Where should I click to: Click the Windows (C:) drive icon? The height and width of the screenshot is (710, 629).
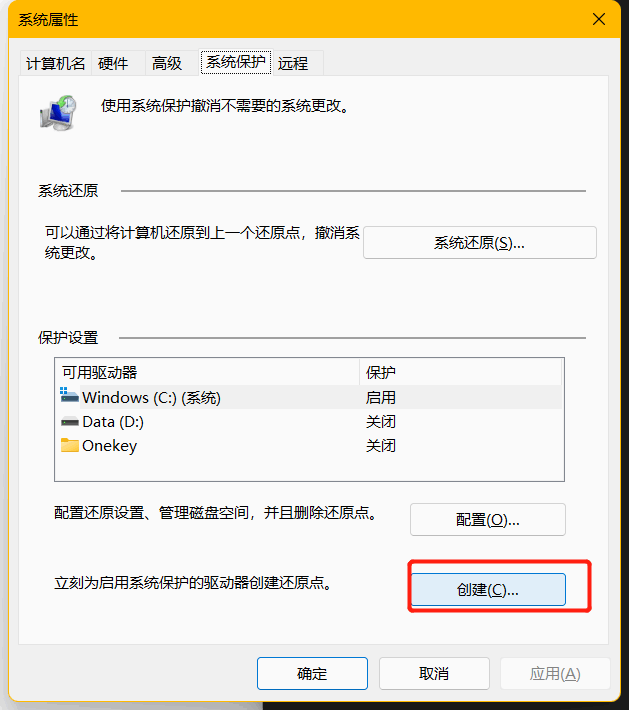69,395
